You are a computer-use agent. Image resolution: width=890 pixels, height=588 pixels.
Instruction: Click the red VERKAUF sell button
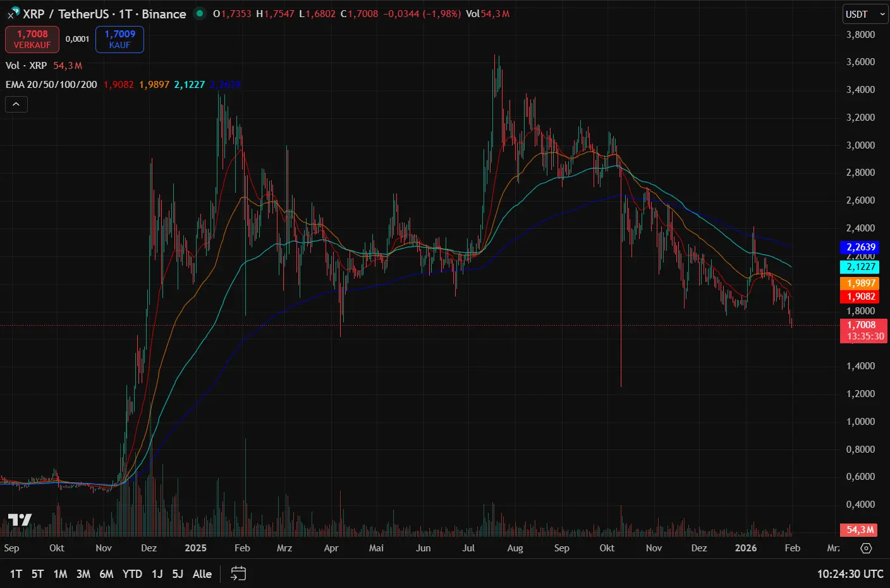click(x=32, y=39)
